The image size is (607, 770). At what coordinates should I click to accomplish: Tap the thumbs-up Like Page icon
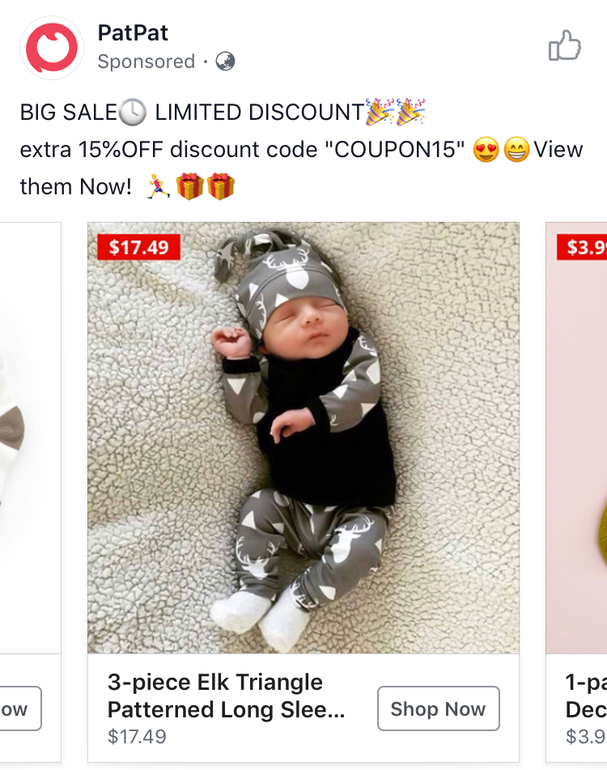pyautogui.click(x=564, y=46)
